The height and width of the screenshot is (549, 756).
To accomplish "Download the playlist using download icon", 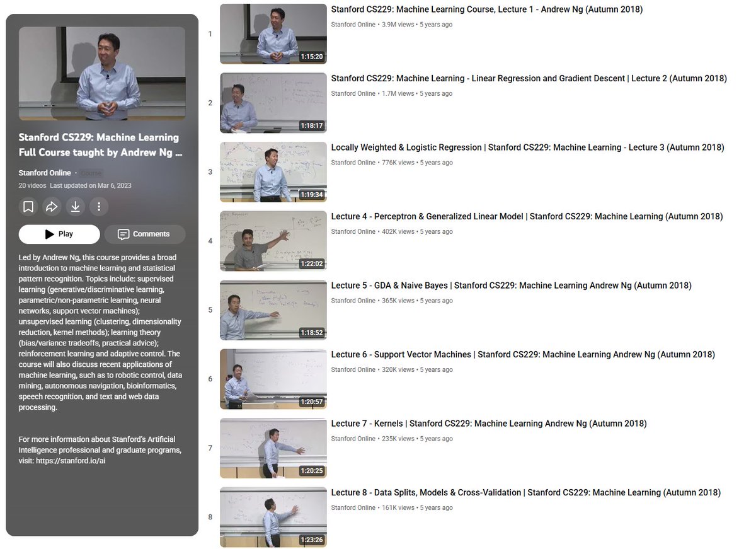I will click(75, 206).
